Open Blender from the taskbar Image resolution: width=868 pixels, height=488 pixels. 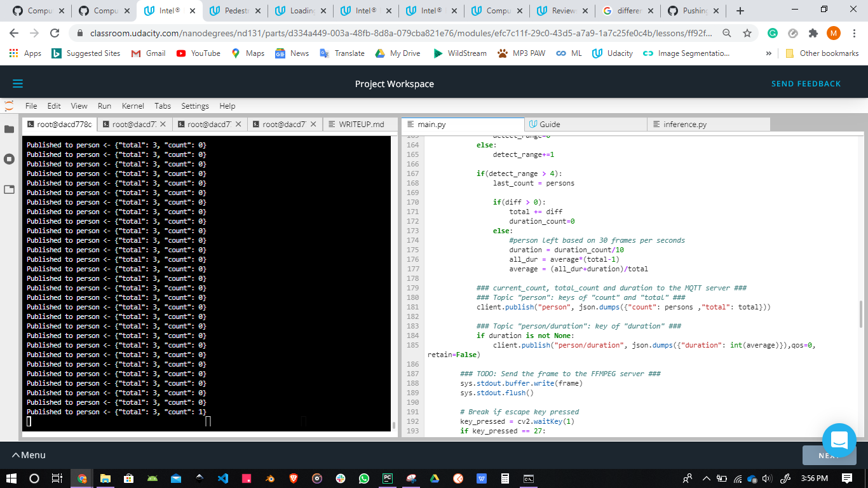[269, 478]
